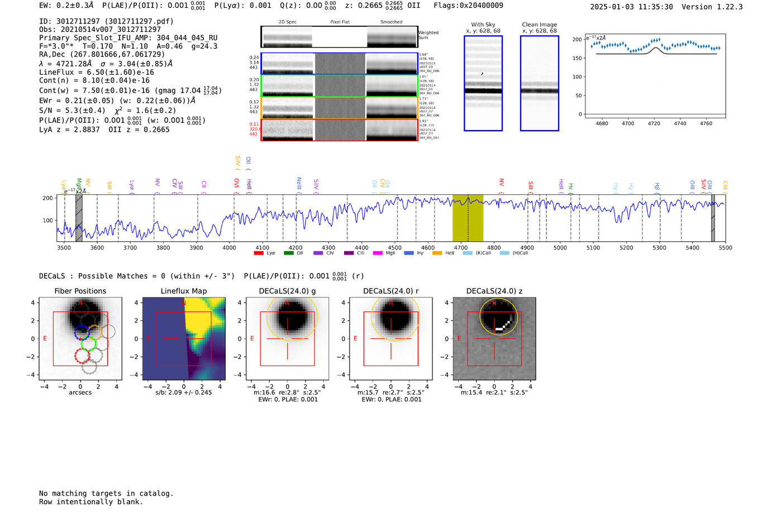Click the 'Smoothed' column header
Image resolution: width=782 pixels, height=532 pixels.
point(392,22)
